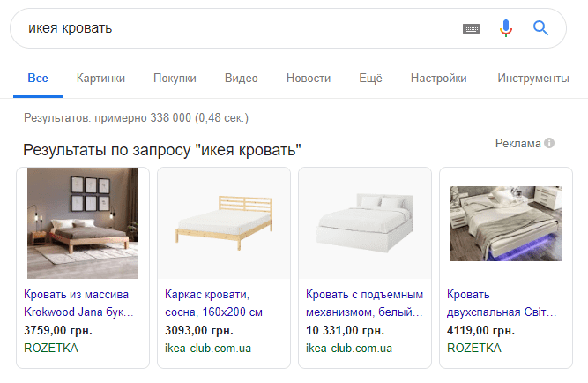Click ROZETKA under the 4119,00 price

474,348
